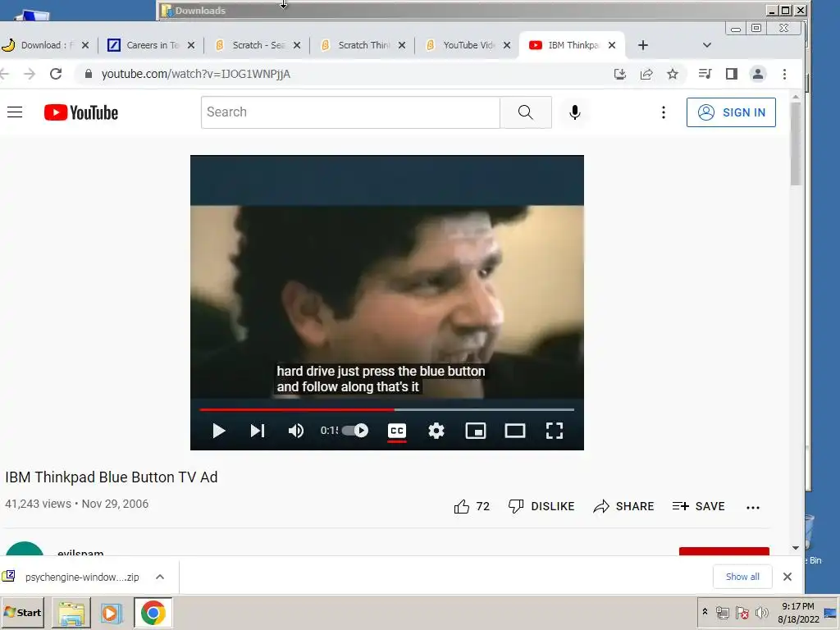Click the Action Center flag icon
The height and width of the screenshot is (630, 840).
tap(742, 612)
